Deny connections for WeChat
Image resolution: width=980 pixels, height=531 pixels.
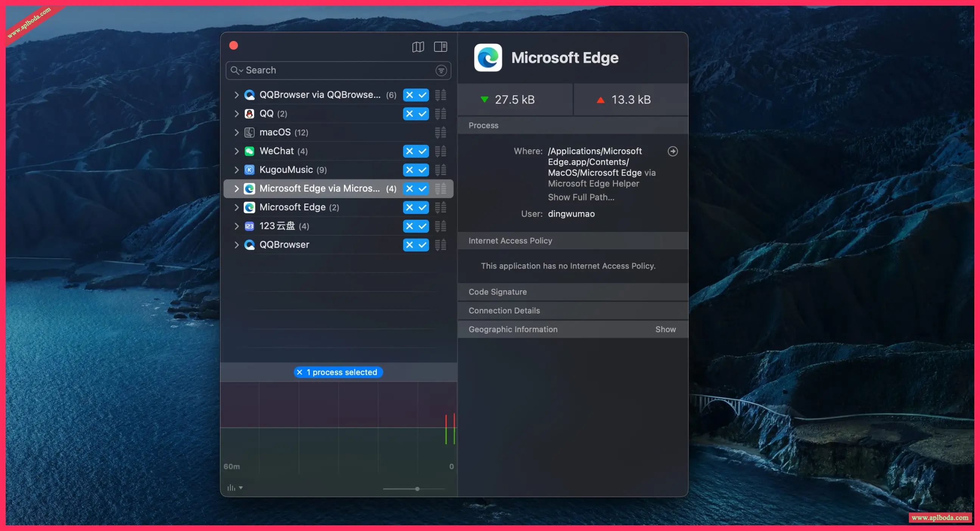click(x=409, y=151)
